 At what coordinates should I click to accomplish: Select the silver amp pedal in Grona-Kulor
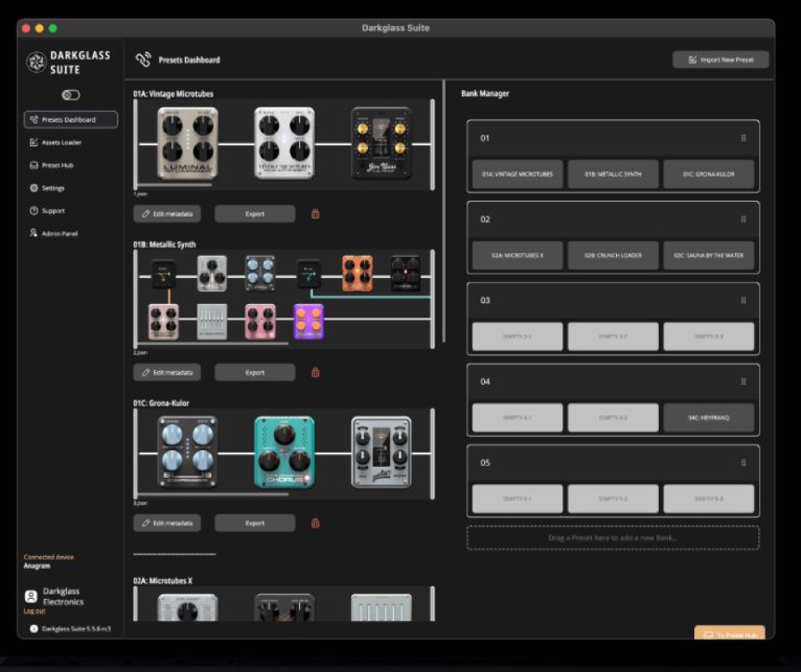[x=381, y=453]
